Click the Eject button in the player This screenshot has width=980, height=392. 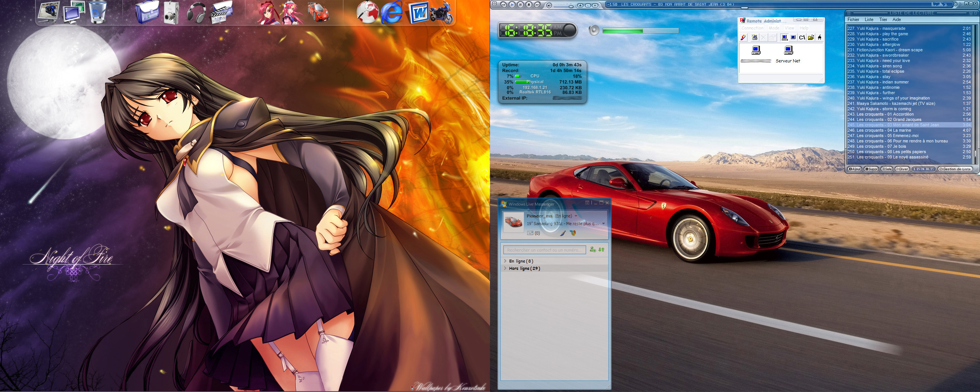point(580,5)
